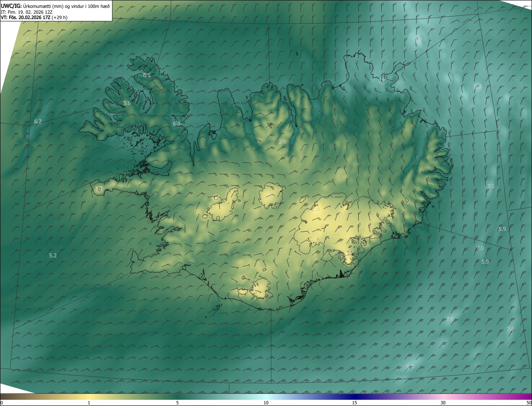This screenshot has width=532, height=406.
Task: Click the "50" tick label on the color scale
Action: click(x=529, y=403)
